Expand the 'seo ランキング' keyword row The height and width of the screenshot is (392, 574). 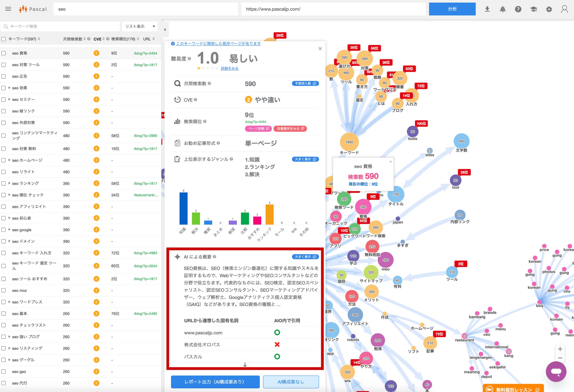(9, 183)
